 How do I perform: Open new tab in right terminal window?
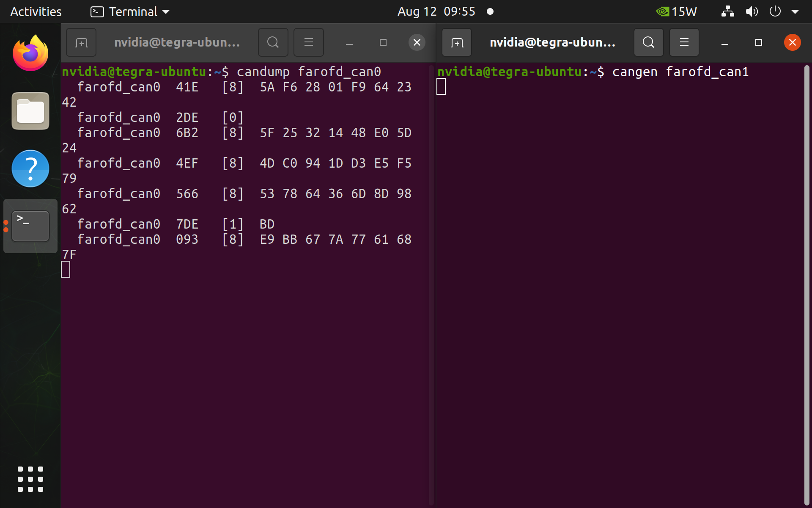click(457, 42)
